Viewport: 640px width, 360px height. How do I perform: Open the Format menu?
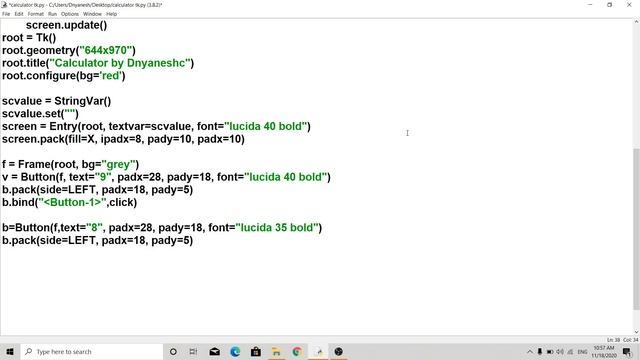pyautogui.click(x=36, y=14)
